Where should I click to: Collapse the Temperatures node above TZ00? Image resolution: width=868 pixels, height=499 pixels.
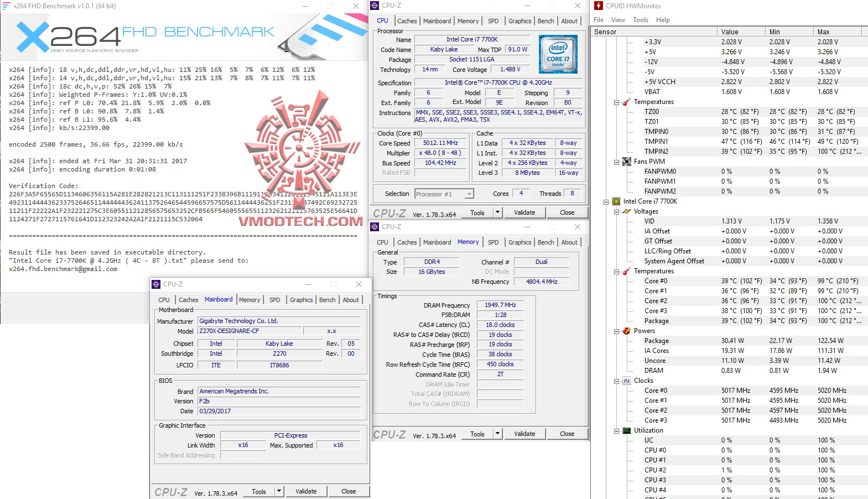[617, 102]
